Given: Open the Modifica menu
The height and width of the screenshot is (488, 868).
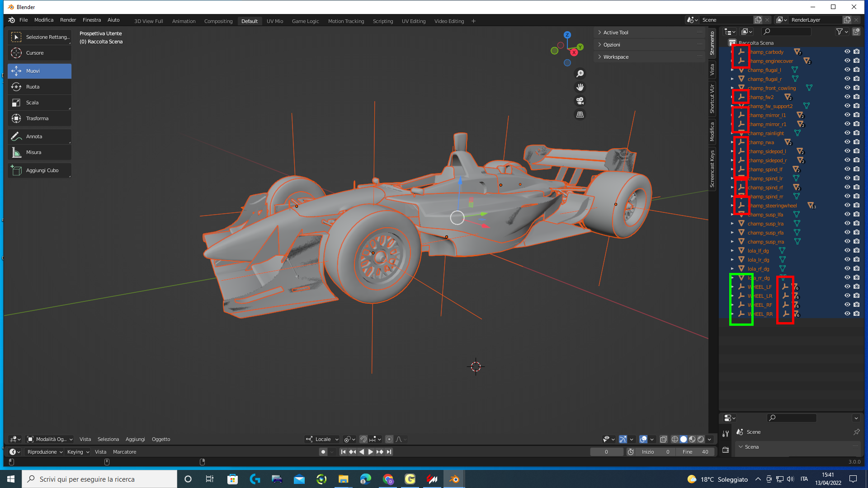Looking at the screenshot, I should click(x=44, y=20).
